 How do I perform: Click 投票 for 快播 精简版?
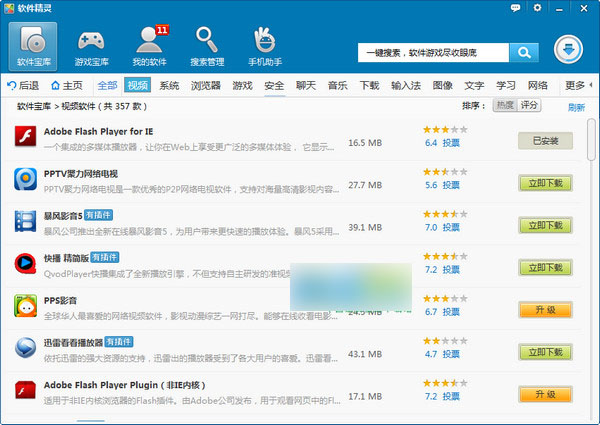[x=451, y=270]
